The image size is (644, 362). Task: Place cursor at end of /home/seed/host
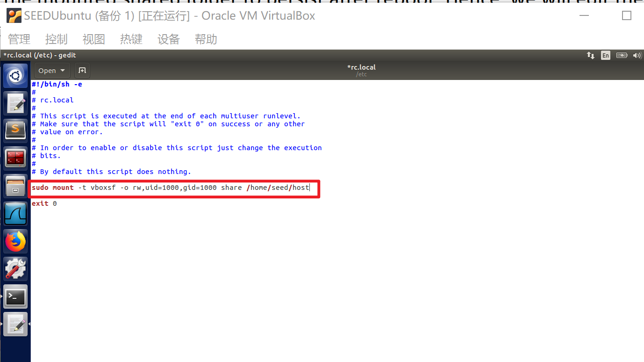[x=309, y=188]
